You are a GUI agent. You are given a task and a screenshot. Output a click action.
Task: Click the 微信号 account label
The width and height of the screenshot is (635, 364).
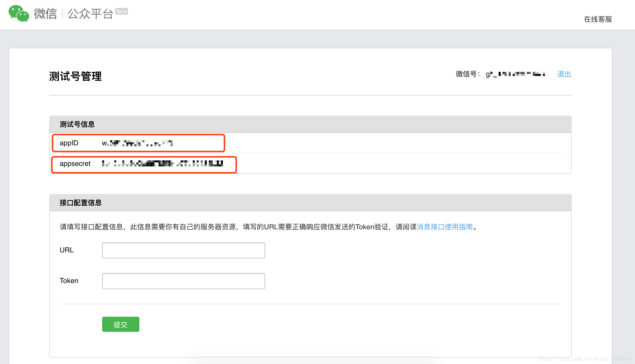click(468, 74)
